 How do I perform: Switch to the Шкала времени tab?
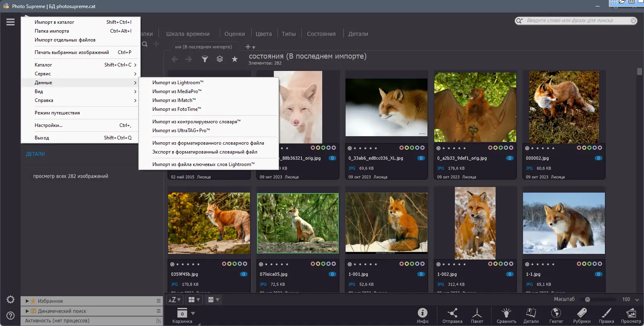pyautogui.click(x=188, y=34)
